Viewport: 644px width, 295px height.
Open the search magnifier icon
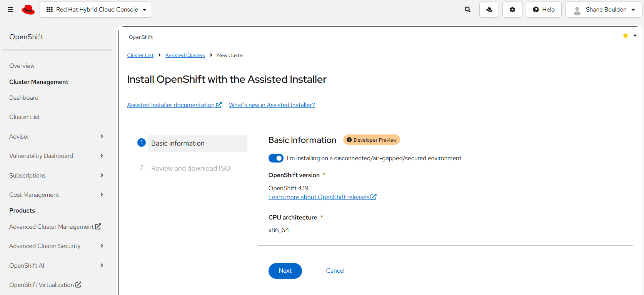click(x=467, y=10)
